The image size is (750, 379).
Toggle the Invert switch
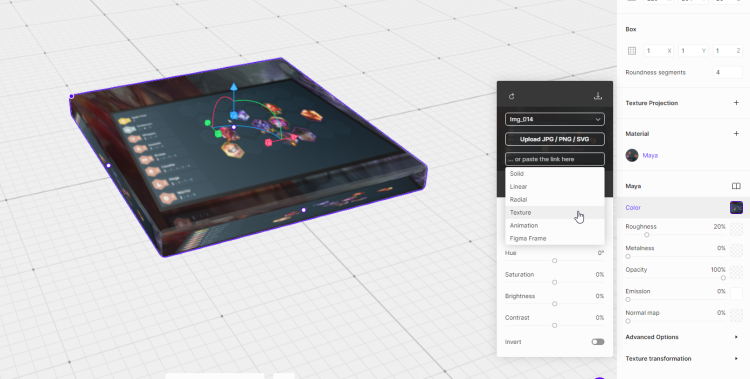pyautogui.click(x=598, y=342)
